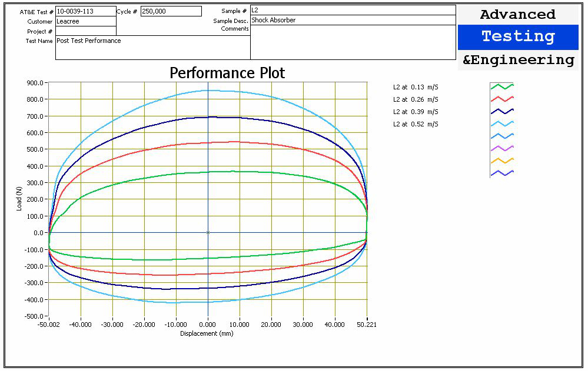Click the 900.0 load axis maximum
588x371 pixels.
(x=35, y=83)
